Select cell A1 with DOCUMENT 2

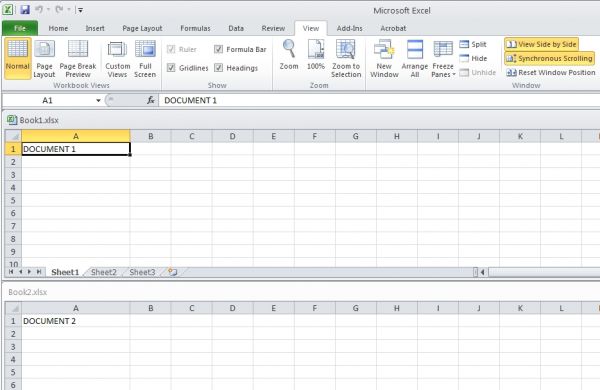[76, 321]
